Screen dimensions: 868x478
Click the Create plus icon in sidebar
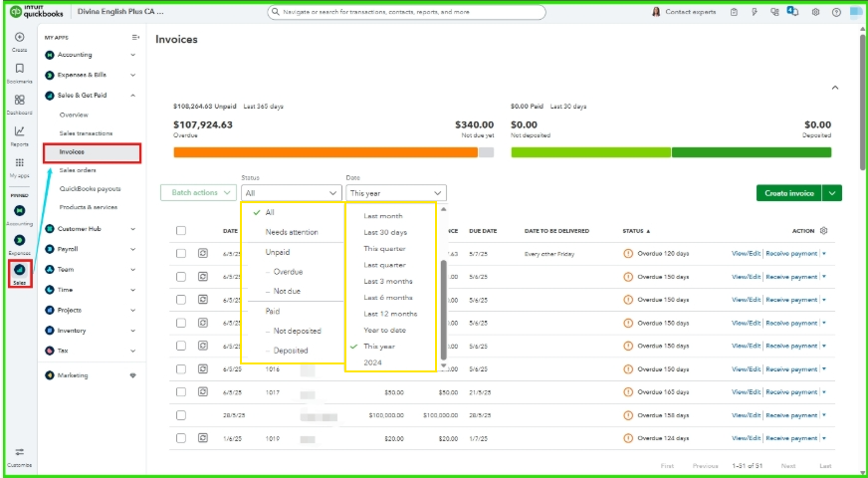[x=19, y=38]
